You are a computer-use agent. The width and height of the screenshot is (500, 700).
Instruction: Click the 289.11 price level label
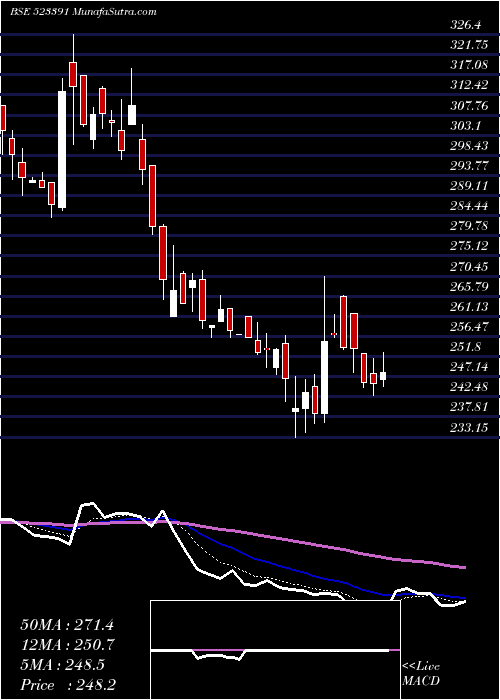pyautogui.click(x=468, y=186)
